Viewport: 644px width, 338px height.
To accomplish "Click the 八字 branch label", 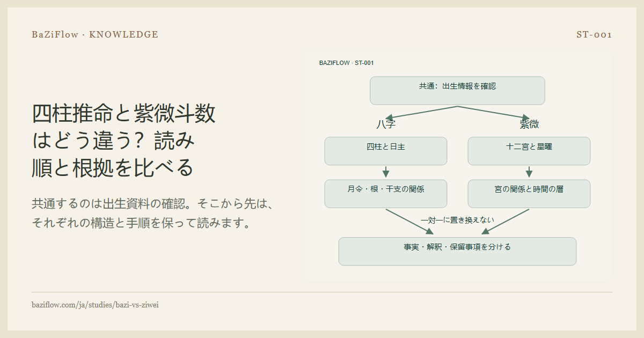I will (x=386, y=124).
